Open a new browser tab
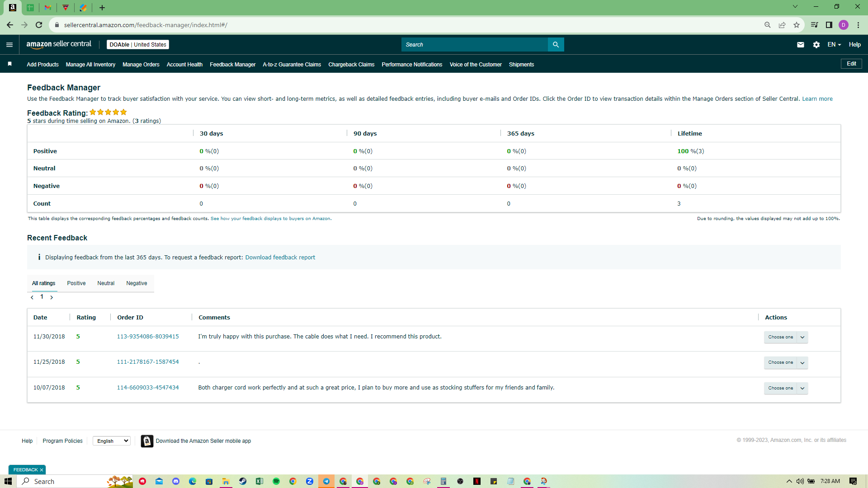 102,8
